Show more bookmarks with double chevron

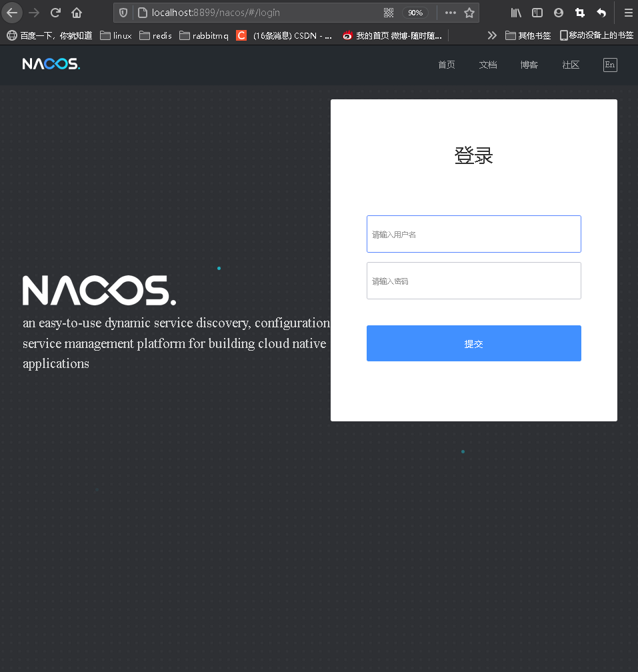point(492,35)
